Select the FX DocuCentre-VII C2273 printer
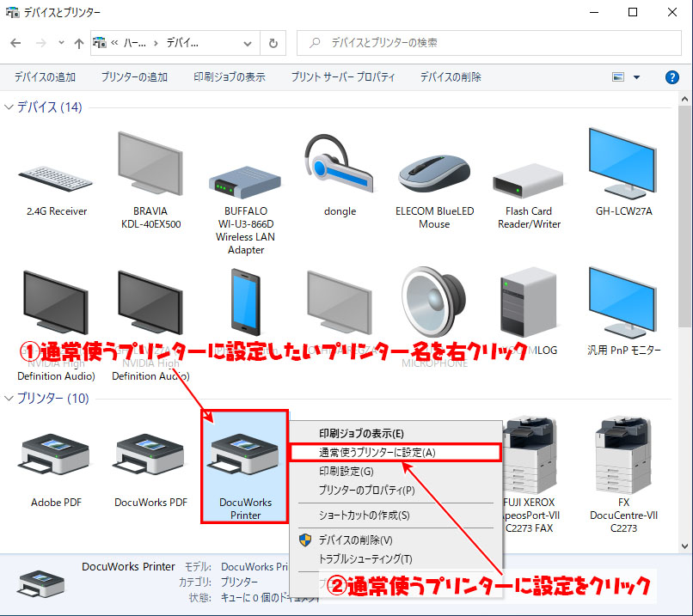Screen dimensions: 693x616 [623, 454]
